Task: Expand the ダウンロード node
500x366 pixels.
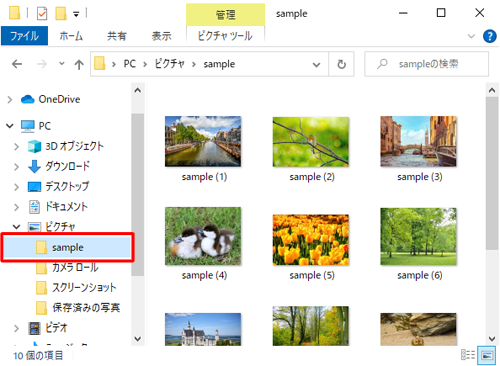Action: tap(16, 166)
